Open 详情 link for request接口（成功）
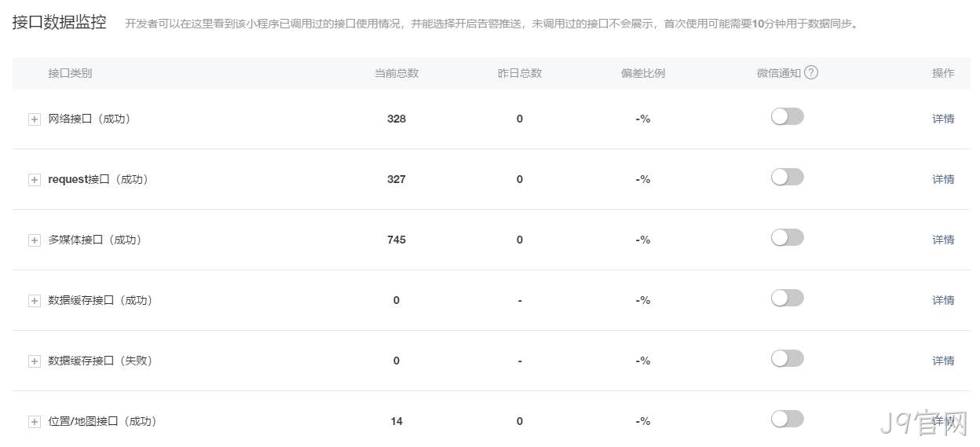 point(943,179)
